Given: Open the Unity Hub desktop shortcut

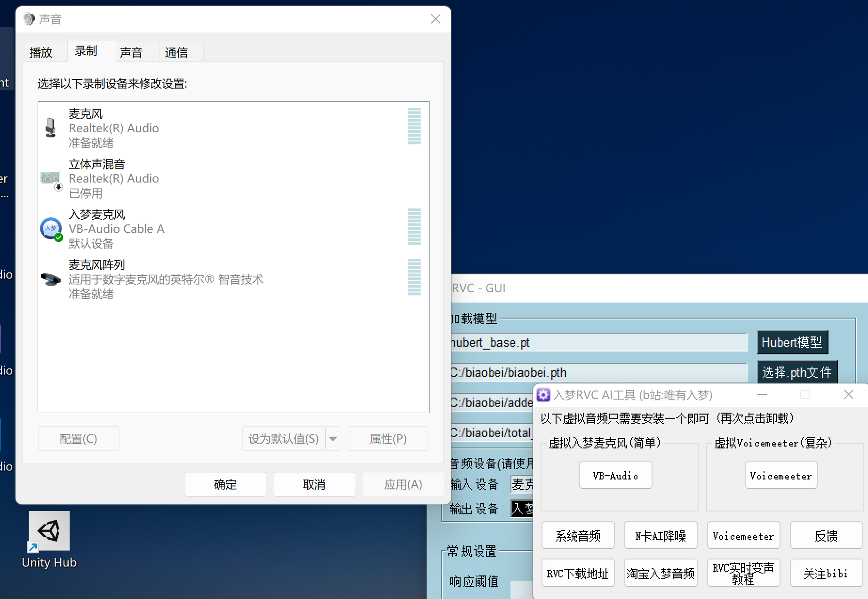Looking at the screenshot, I should click(x=49, y=540).
